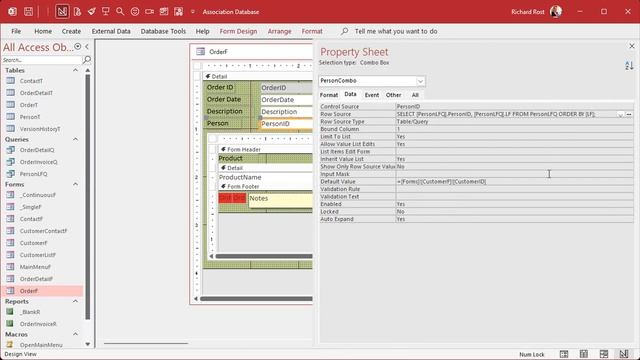Open the OrderInvoiceQ query
The height and width of the screenshot is (360, 640).
pos(38,162)
